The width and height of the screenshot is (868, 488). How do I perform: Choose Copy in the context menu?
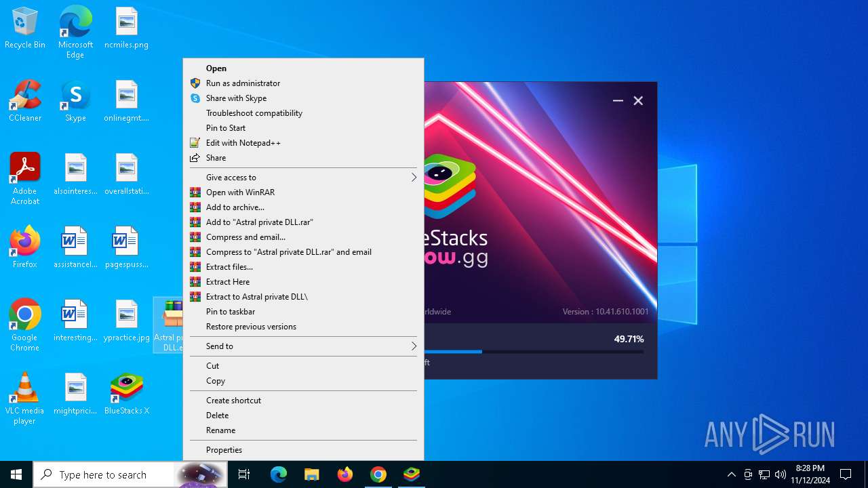[303, 381]
